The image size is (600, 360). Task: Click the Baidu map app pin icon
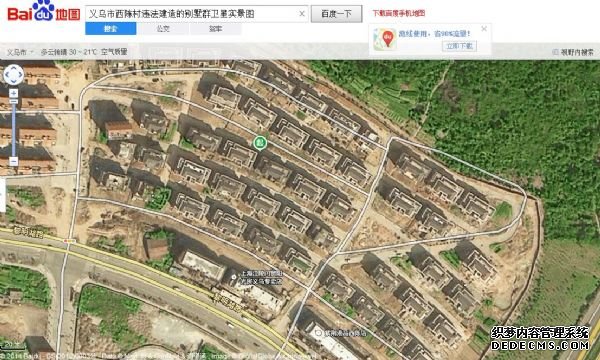pos(386,39)
